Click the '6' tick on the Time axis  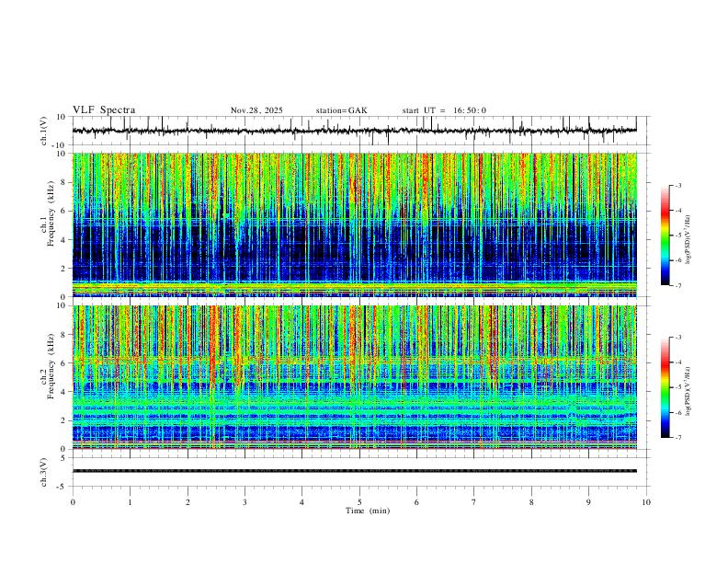click(416, 502)
